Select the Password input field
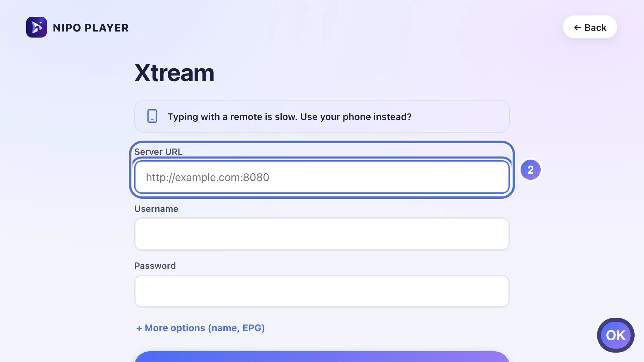Screen dimensions: 644x362 pos(322,291)
